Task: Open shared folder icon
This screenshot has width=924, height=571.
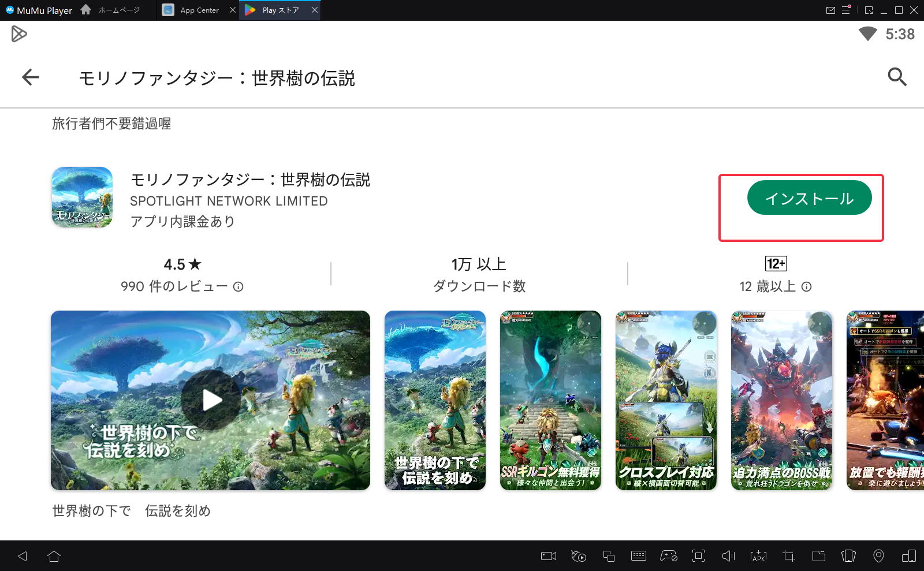Action: [x=819, y=556]
